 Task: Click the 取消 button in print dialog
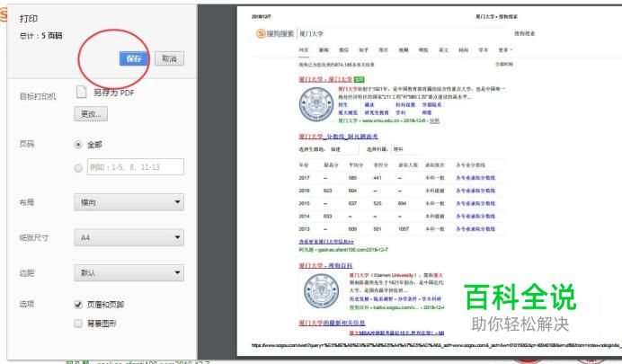click(169, 58)
